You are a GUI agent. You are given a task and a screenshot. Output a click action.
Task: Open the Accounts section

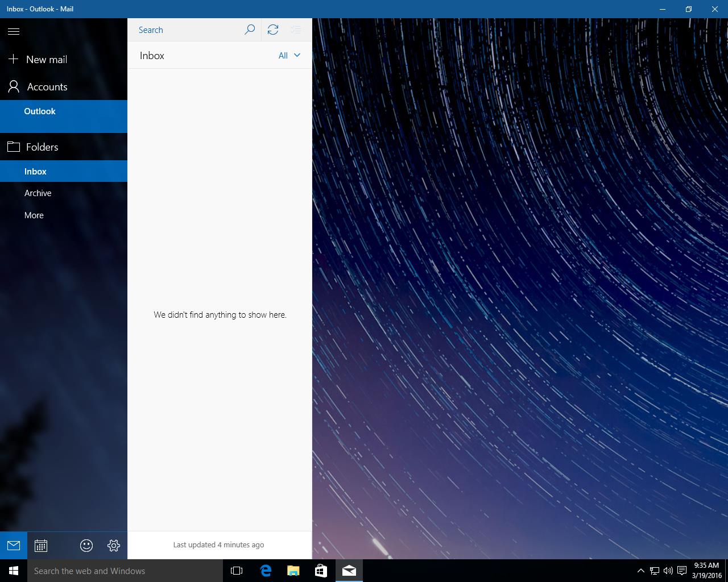coord(64,86)
